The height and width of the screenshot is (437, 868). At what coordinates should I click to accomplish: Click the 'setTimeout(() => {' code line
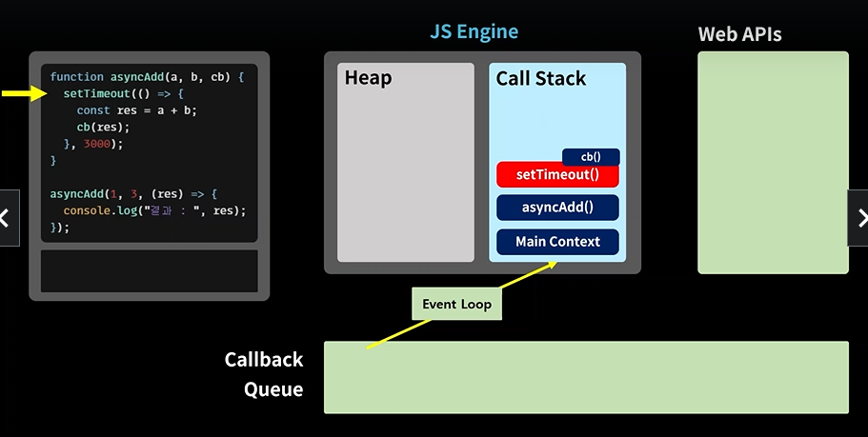point(124,93)
